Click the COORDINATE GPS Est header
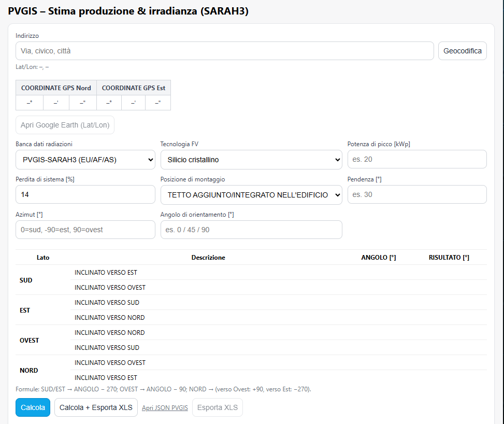This screenshot has height=424, width=504. point(134,88)
